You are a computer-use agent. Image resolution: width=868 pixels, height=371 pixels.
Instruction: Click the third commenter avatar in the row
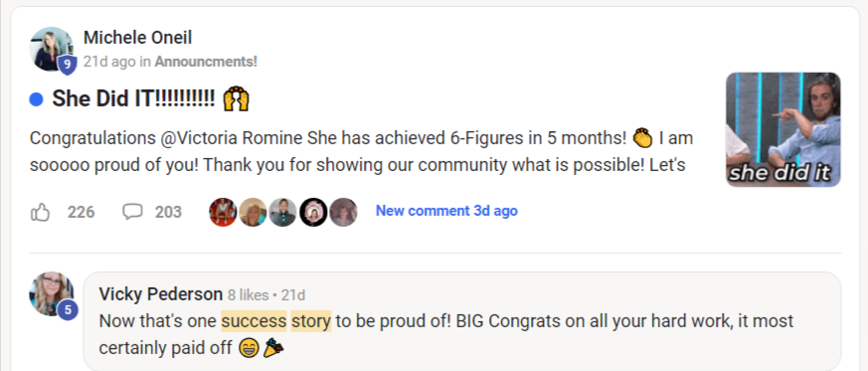(x=283, y=212)
